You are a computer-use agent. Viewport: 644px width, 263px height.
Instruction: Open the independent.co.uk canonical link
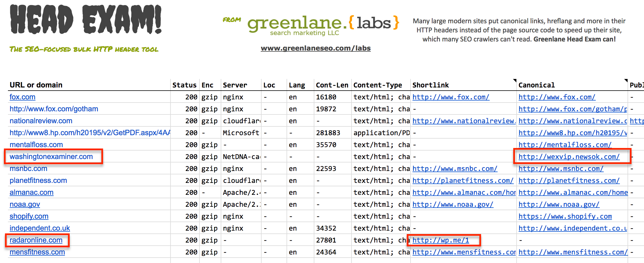(573, 228)
